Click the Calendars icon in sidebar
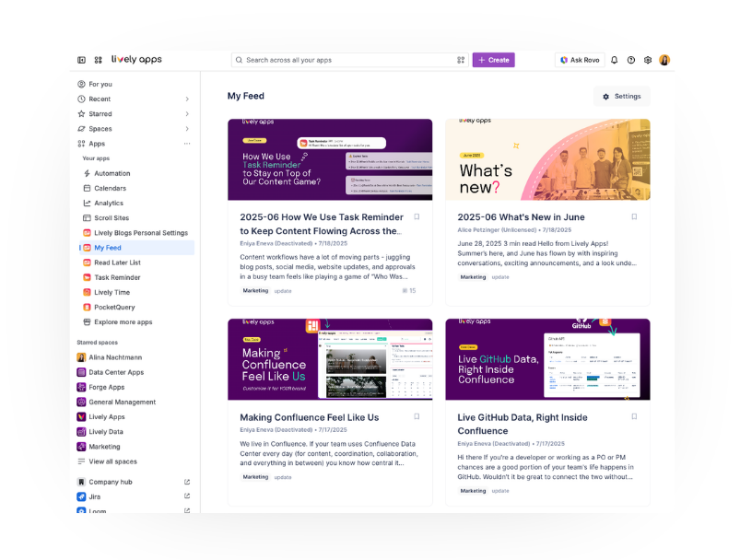The width and height of the screenshot is (740, 560). point(87,188)
